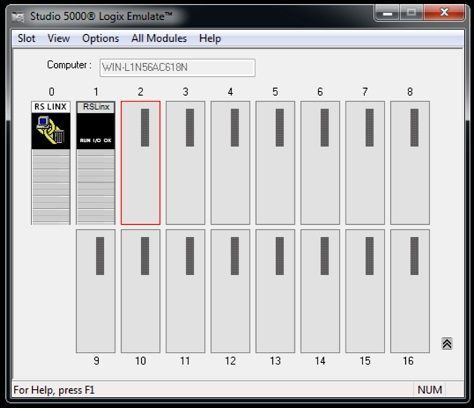
Task: Click 'For Help, press F1' status text
Action: point(54,390)
